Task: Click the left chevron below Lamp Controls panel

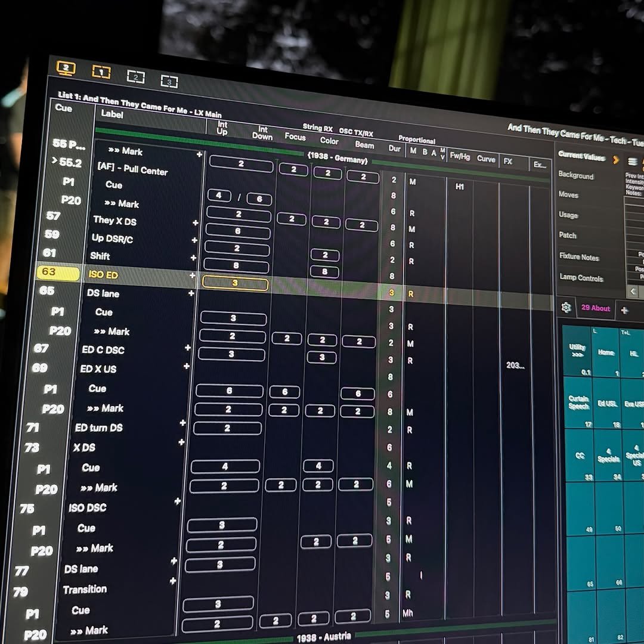Action: tap(633, 291)
